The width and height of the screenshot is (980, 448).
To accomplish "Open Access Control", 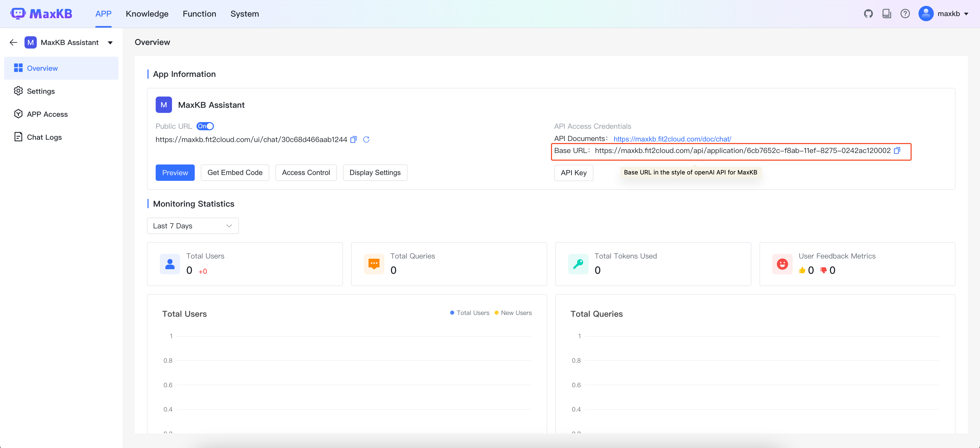I will point(306,172).
